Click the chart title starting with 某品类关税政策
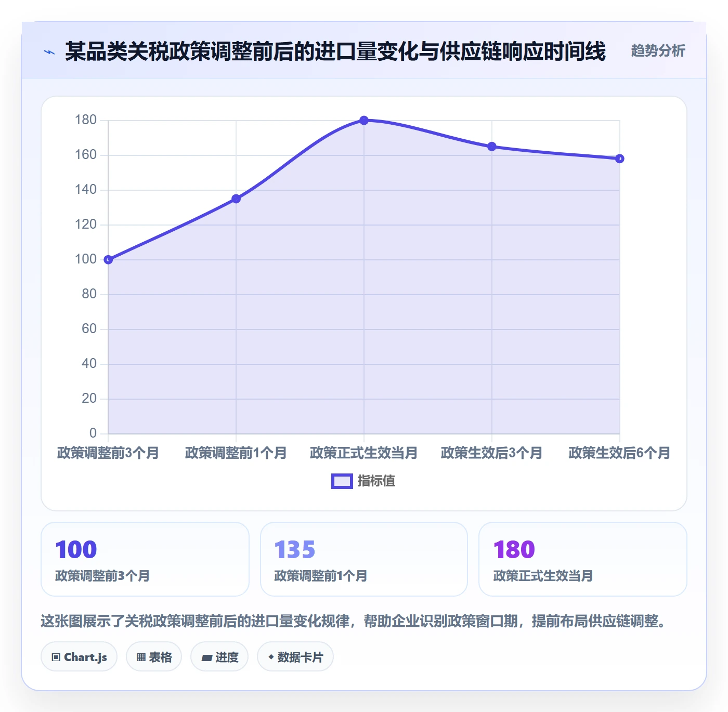The image size is (728, 712). coord(335,51)
